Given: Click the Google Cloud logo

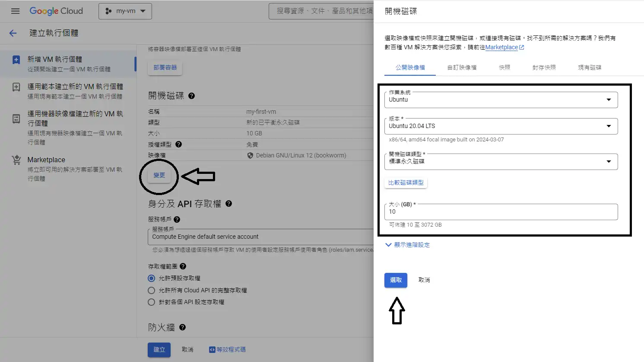Looking at the screenshot, I should pos(56,11).
